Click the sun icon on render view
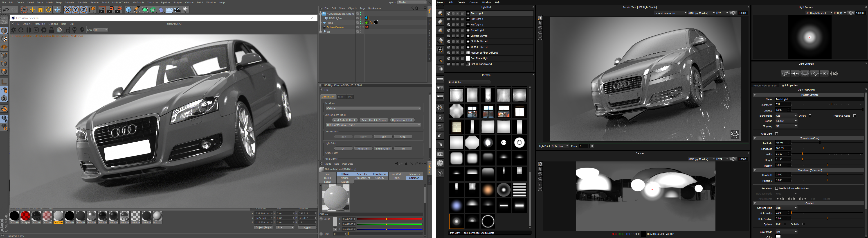The height and width of the screenshot is (238, 868). tap(735, 134)
